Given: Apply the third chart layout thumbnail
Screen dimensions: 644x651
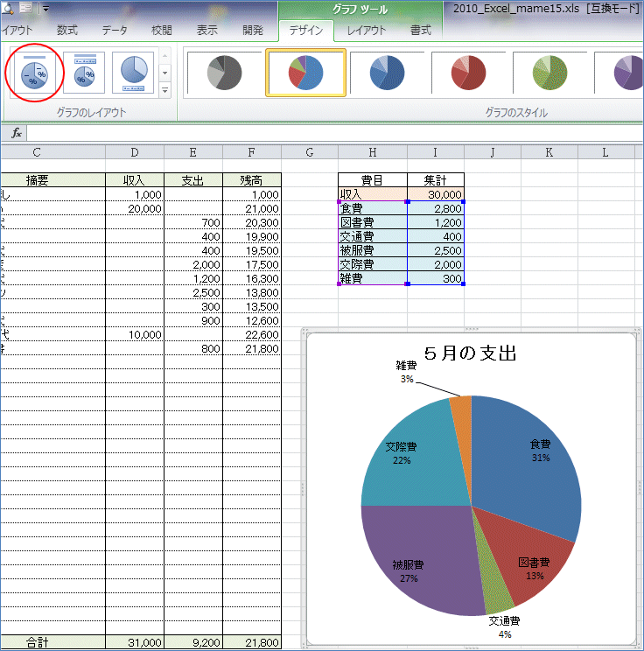Looking at the screenshot, I should pyautogui.click(x=132, y=72).
